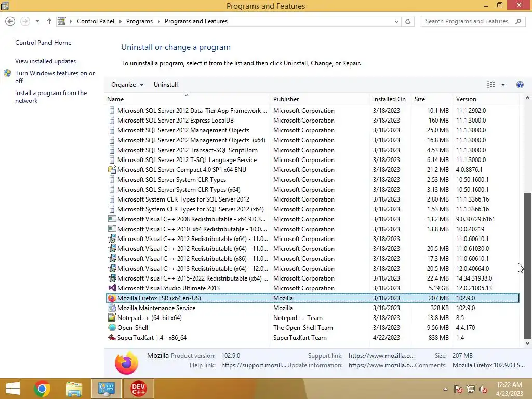The width and height of the screenshot is (532, 399).
Task: Click the muted volume tray icon
Action: (483, 390)
